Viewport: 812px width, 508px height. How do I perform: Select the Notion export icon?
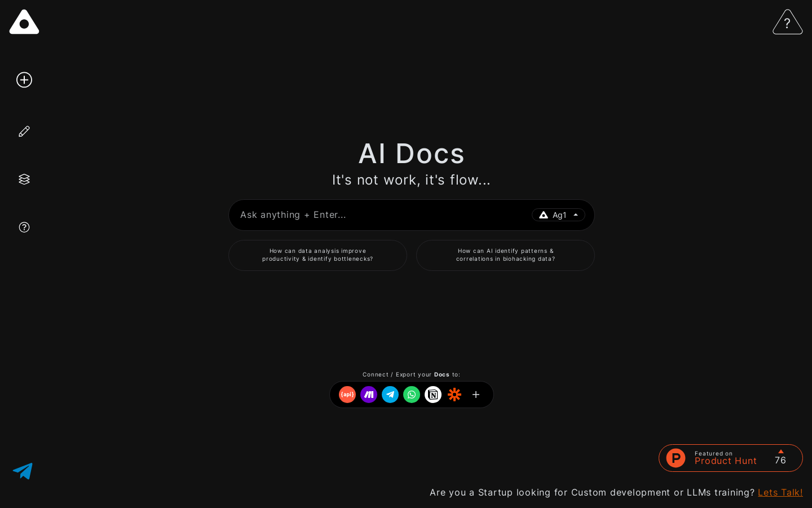[x=433, y=395]
